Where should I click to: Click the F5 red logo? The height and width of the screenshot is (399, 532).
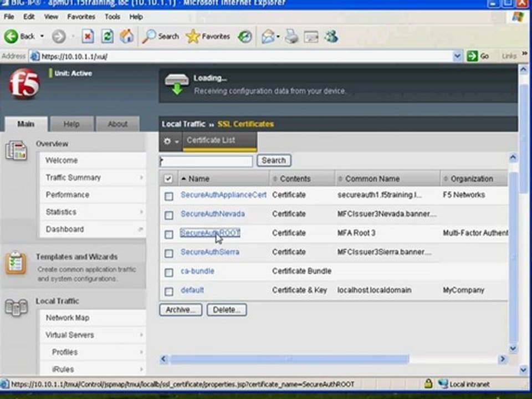(24, 84)
